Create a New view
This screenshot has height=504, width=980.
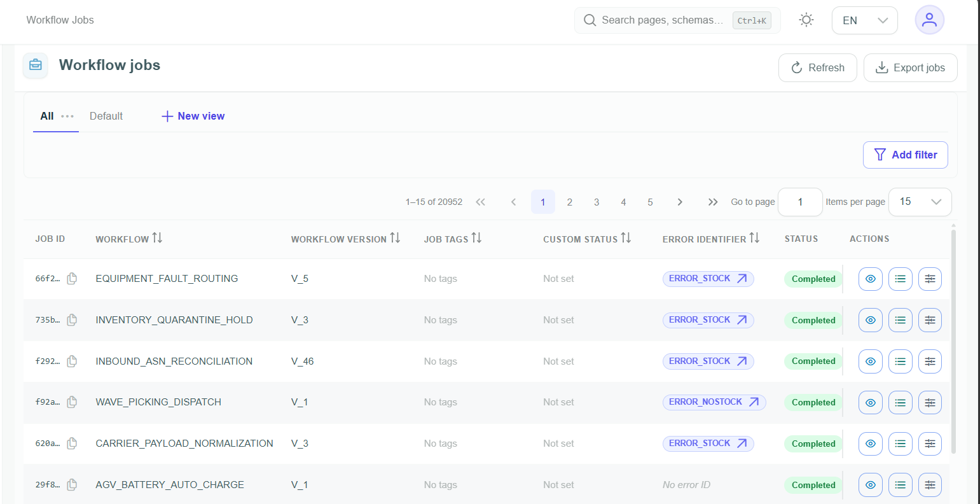tap(193, 116)
